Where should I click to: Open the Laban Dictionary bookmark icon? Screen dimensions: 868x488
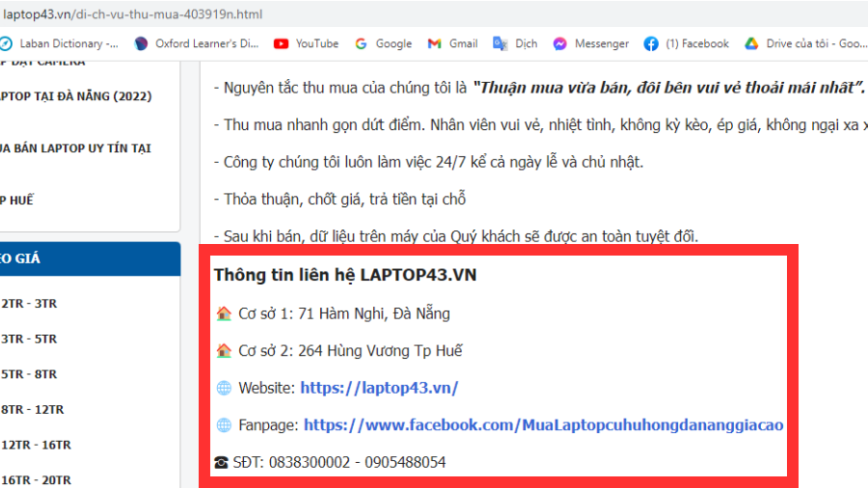[6, 43]
